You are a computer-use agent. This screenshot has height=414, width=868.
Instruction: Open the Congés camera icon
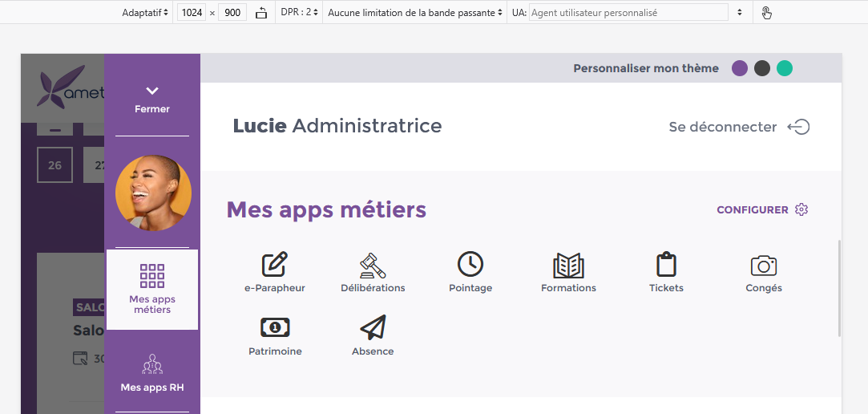[x=764, y=265]
